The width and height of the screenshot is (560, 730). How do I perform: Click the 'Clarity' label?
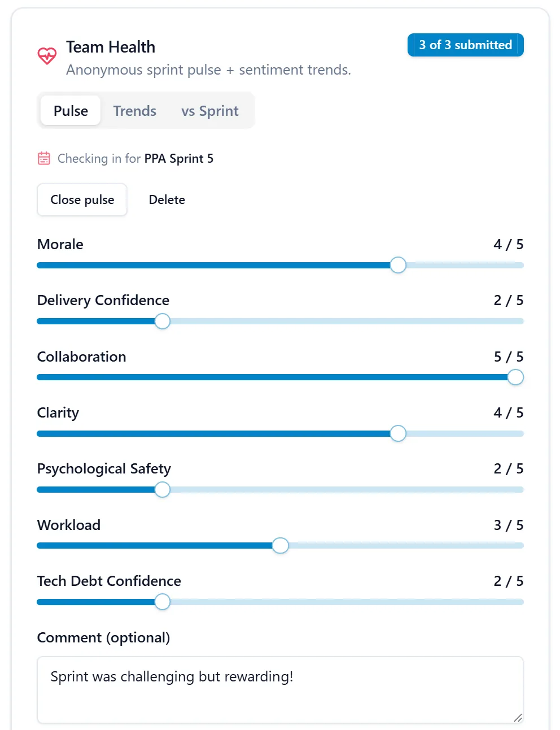point(58,412)
